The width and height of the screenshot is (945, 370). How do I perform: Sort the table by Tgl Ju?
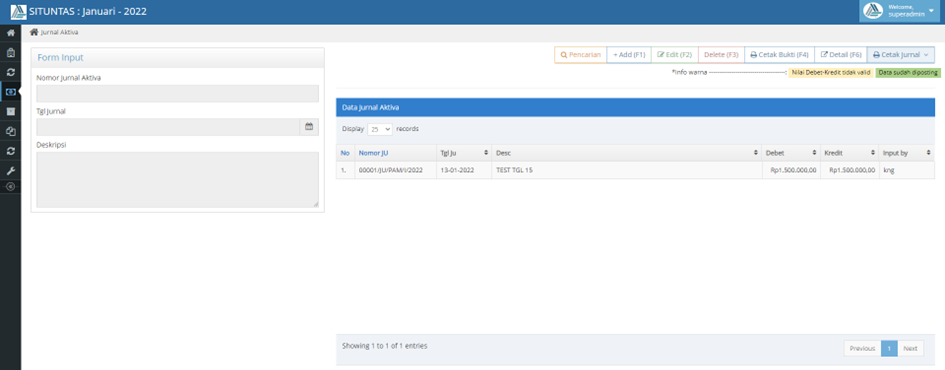(x=464, y=153)
